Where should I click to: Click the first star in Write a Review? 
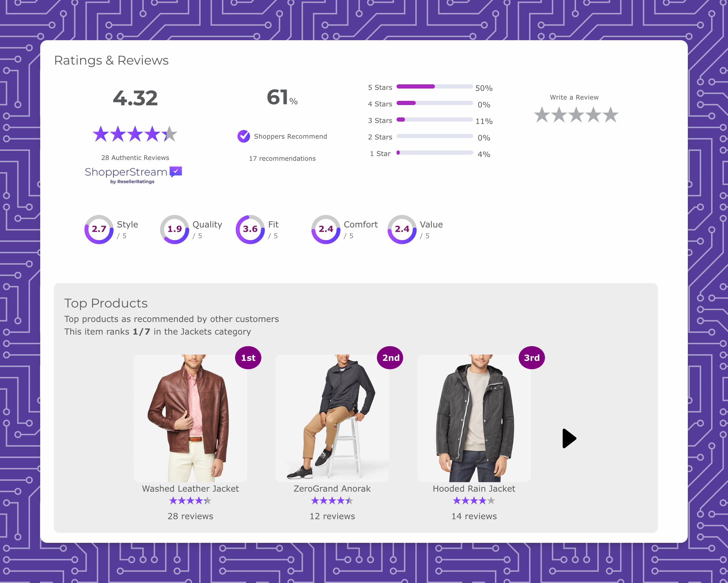(542, 115)
